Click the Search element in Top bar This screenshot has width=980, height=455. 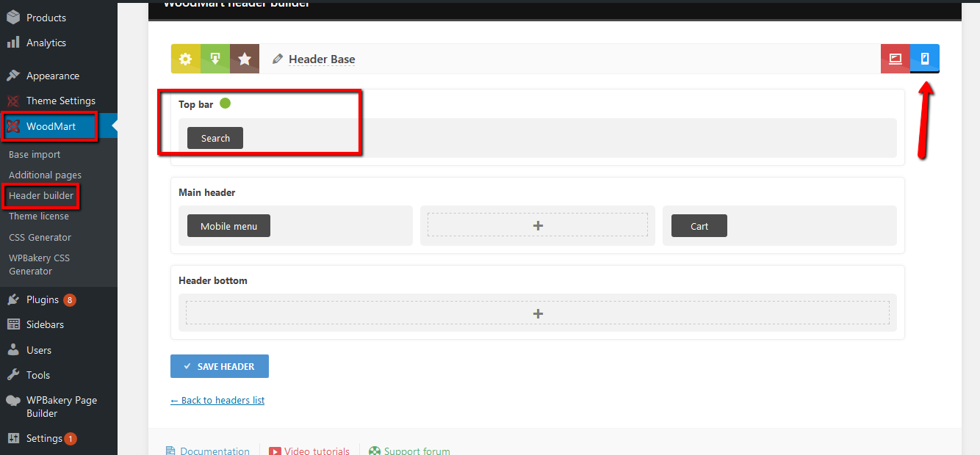pos(215,138)
